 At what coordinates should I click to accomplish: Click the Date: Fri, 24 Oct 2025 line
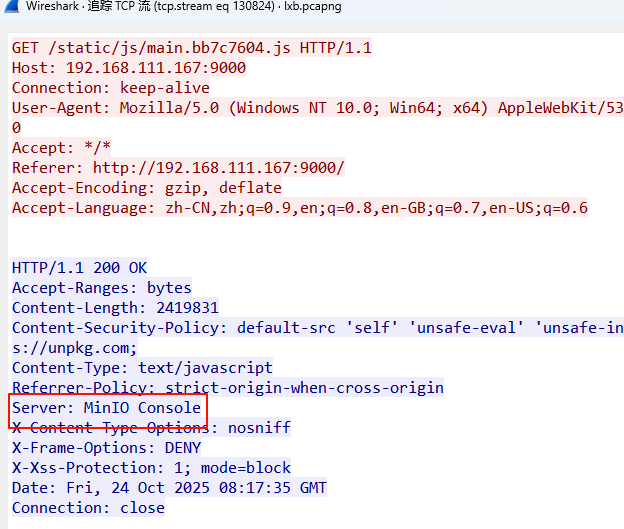coord(169,488)
